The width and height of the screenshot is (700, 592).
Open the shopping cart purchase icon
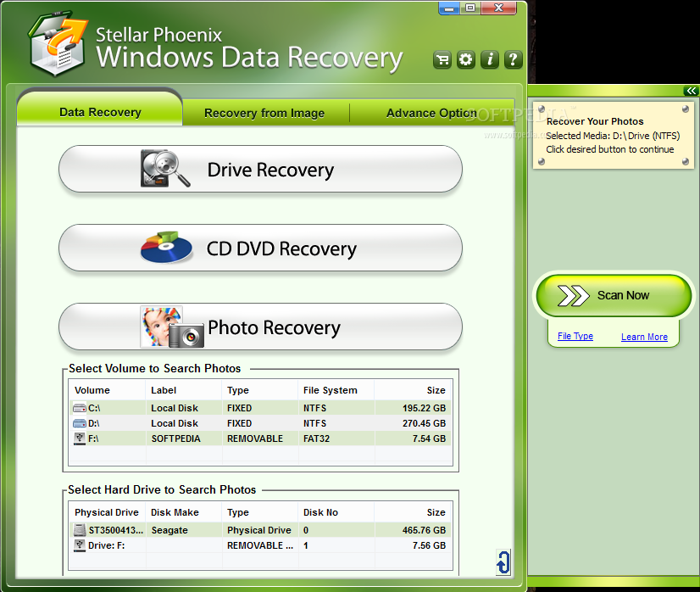click(442, 59)
